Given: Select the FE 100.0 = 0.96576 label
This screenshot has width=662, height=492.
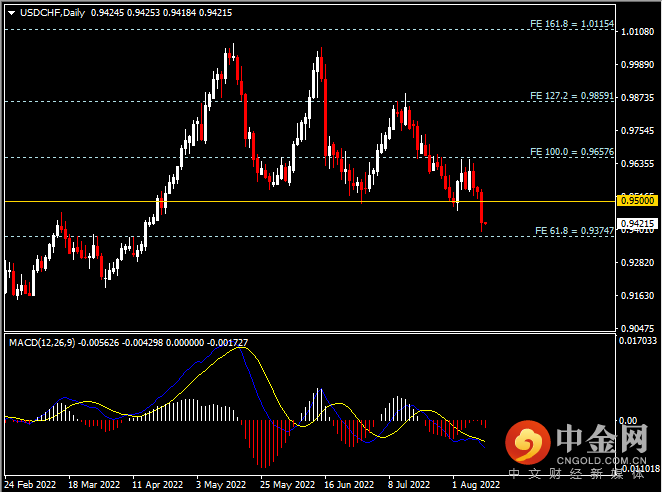Looking at the screenshot, I should (572, 152).
